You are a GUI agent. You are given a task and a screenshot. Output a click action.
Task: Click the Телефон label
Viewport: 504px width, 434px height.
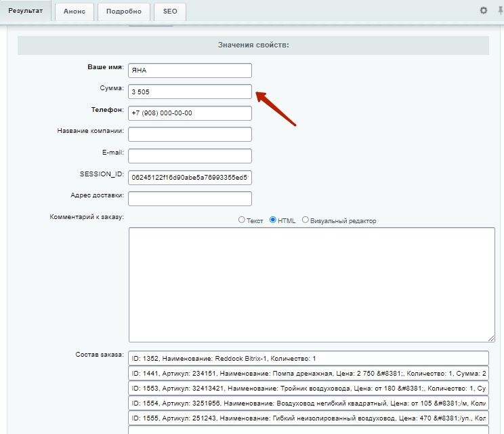coord(107,110)
